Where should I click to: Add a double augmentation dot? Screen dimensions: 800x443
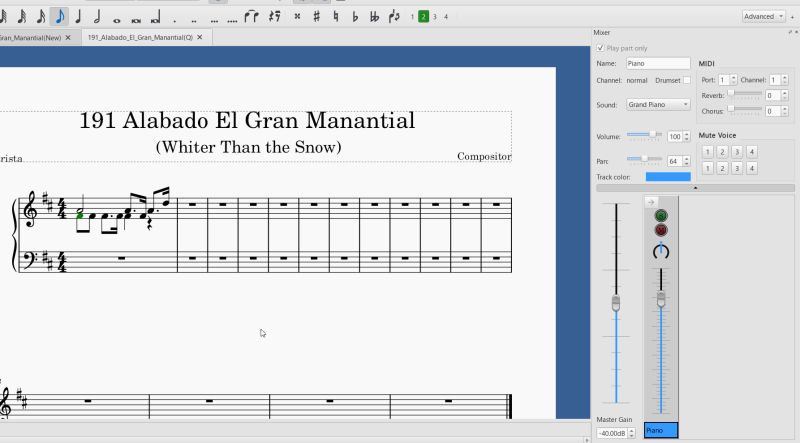[x=194, y=20]
